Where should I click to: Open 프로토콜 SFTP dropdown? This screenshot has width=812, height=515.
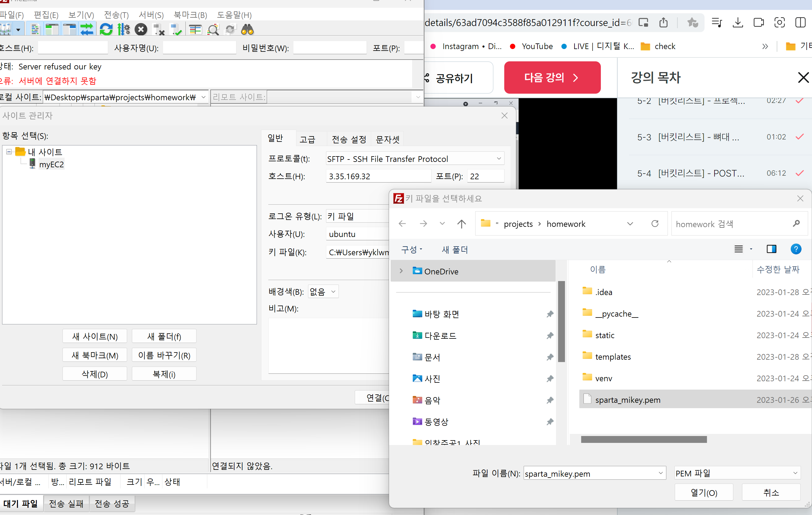(415, 159)
